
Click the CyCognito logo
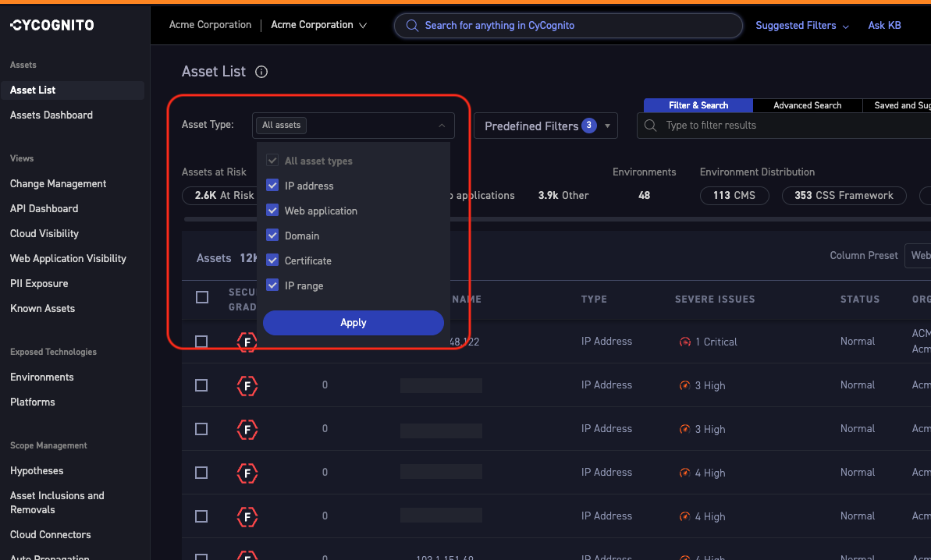52,25
